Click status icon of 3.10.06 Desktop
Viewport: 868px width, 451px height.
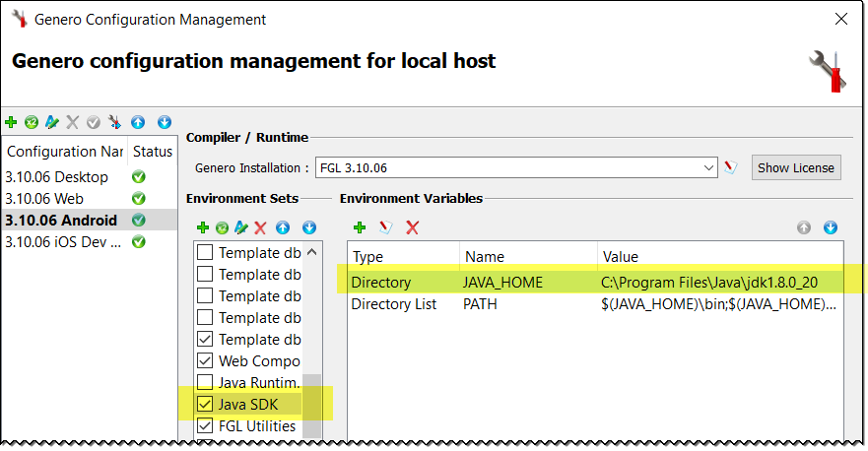138,177
